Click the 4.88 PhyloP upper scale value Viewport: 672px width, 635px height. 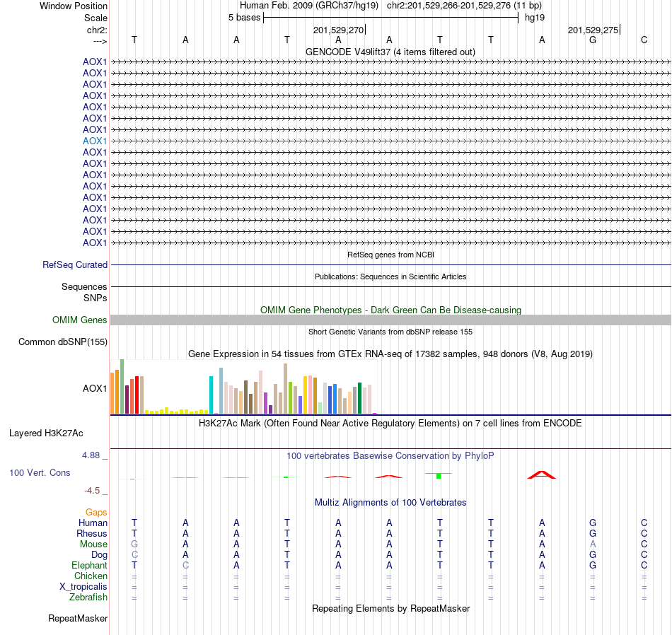(x=91, y=455)
